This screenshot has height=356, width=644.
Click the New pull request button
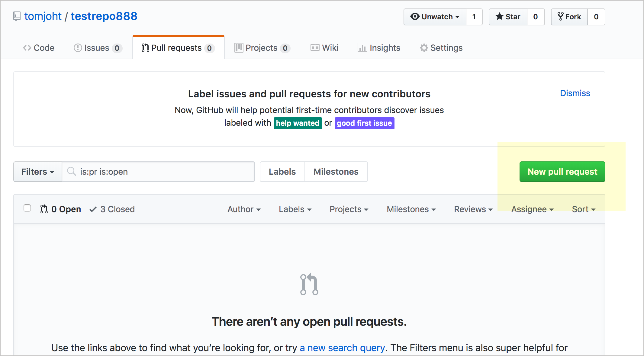(562, 171)
